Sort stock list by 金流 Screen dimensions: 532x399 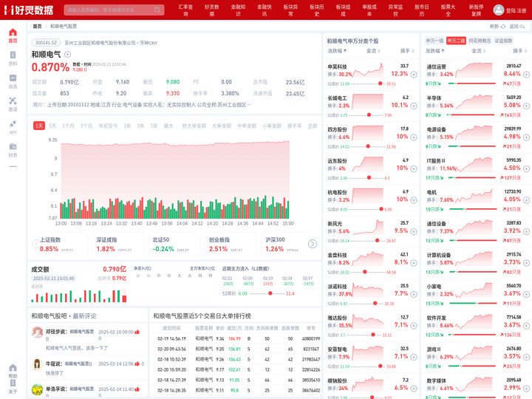coord(373,51)
